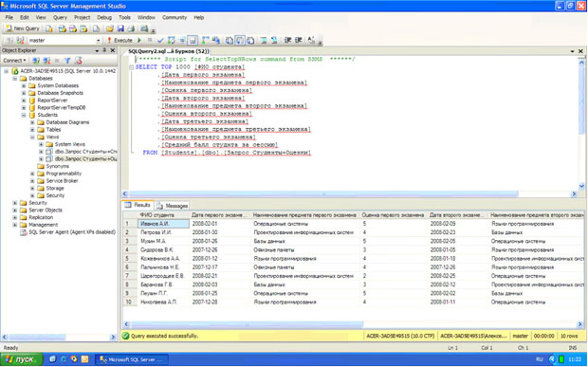Click the Object Explorer horizontal scrollbar right arrow
Viewport: 588px width, 367px height.
click(113, 338)
